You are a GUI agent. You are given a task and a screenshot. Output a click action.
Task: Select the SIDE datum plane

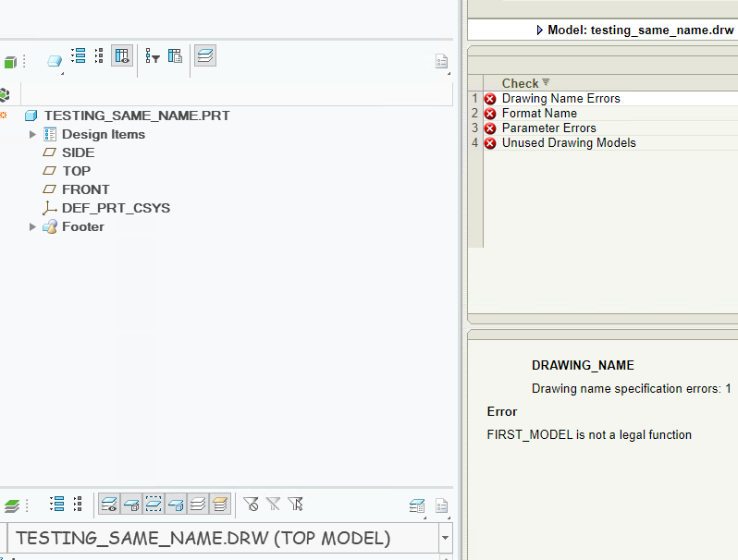[78, 152]
